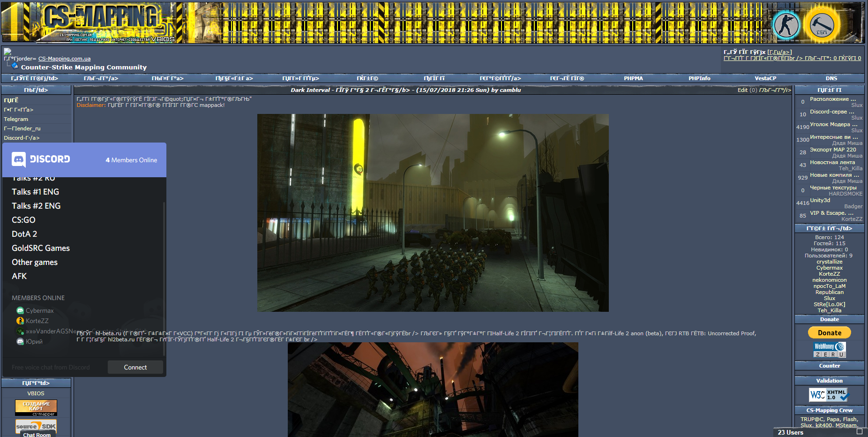Open the VIP & Escape forum topic

[831, 213]
